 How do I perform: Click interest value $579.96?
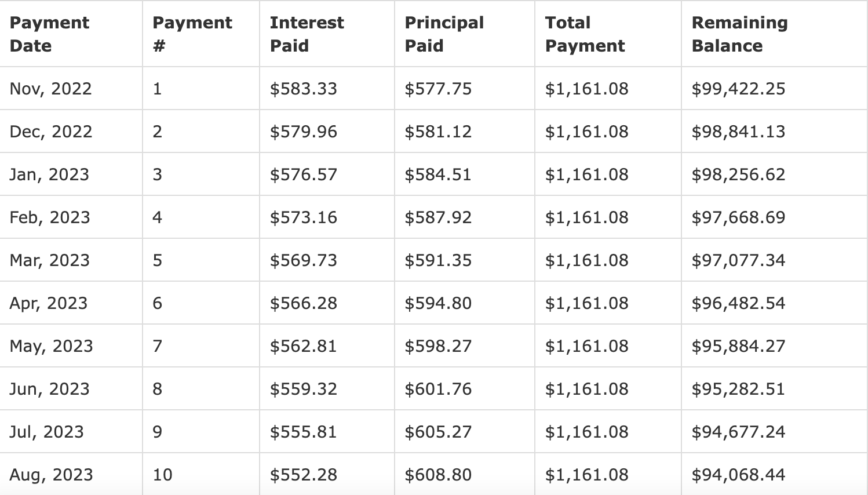point(303,132)
